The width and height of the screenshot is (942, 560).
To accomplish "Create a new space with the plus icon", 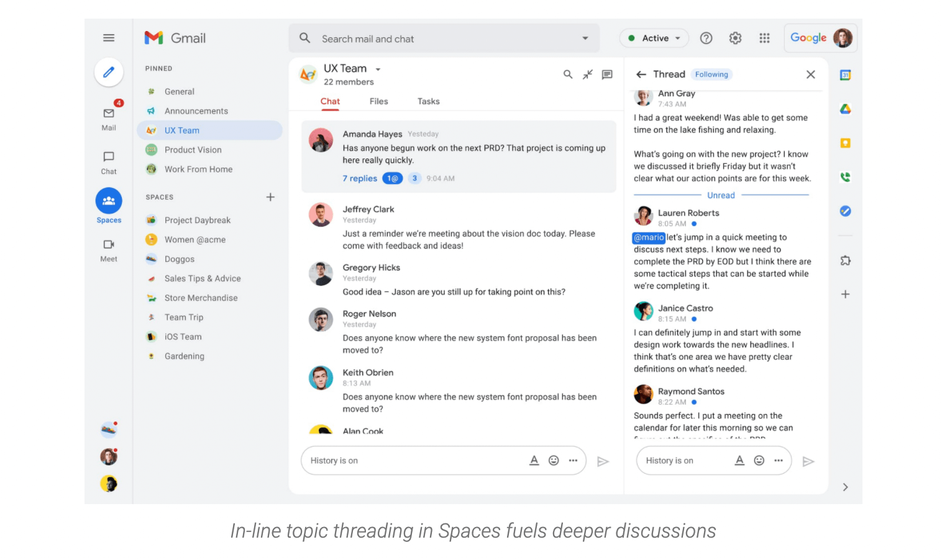I will click(270, 197).
